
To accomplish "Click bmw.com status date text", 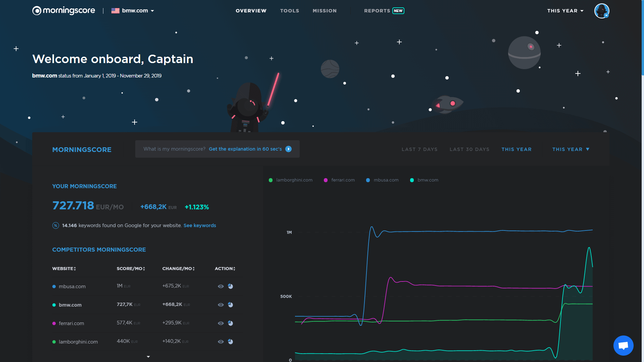I will (x=97, y=76).
